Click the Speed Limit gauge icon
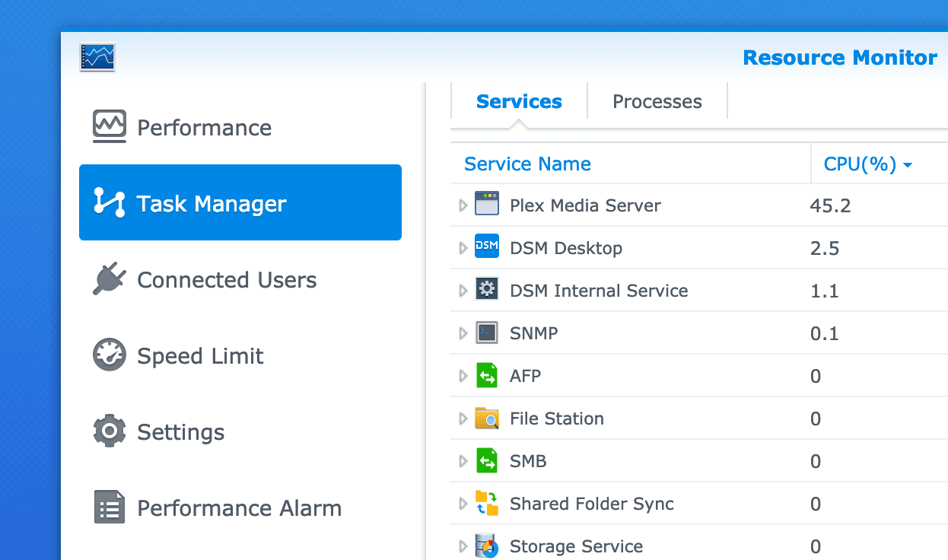 (110, 355)
